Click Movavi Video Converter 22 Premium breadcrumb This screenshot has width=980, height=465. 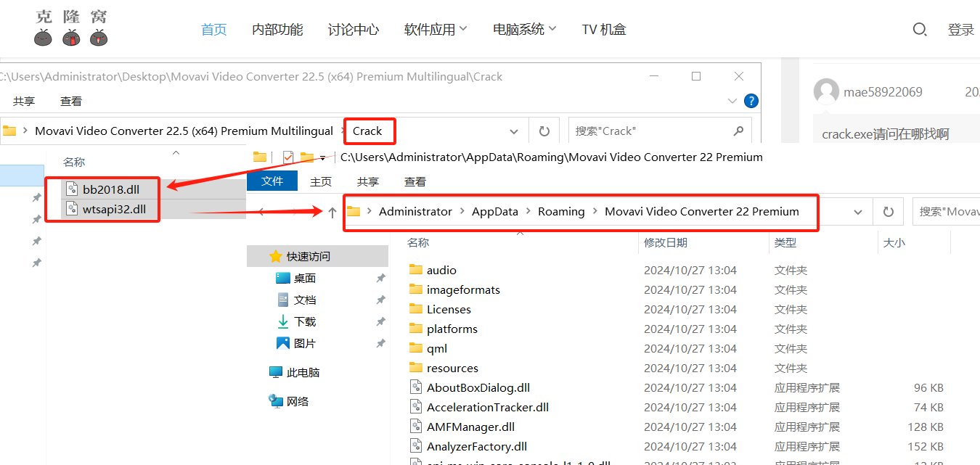click(x=702, y=212)
